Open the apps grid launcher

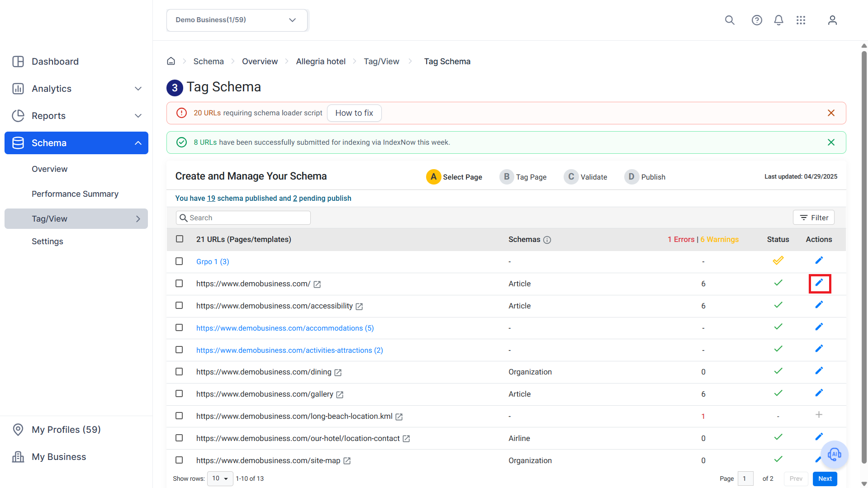pyautogui.click(x=801, y=20)
